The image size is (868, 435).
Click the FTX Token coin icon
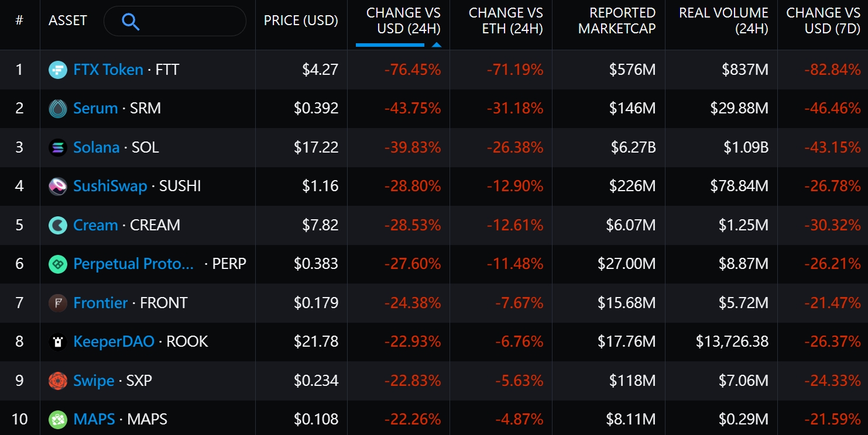point(58,70)
